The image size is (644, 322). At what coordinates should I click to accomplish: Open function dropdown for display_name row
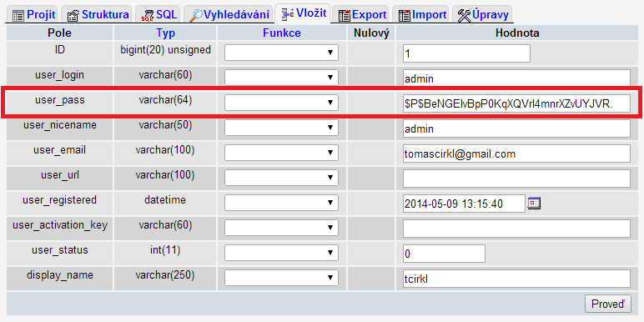(281, 278)
